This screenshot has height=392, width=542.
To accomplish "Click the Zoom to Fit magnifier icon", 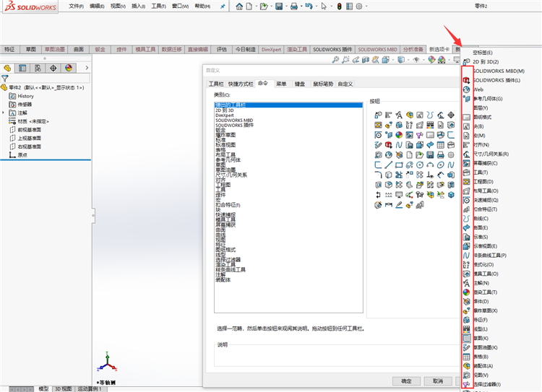I will click(335, 60).
